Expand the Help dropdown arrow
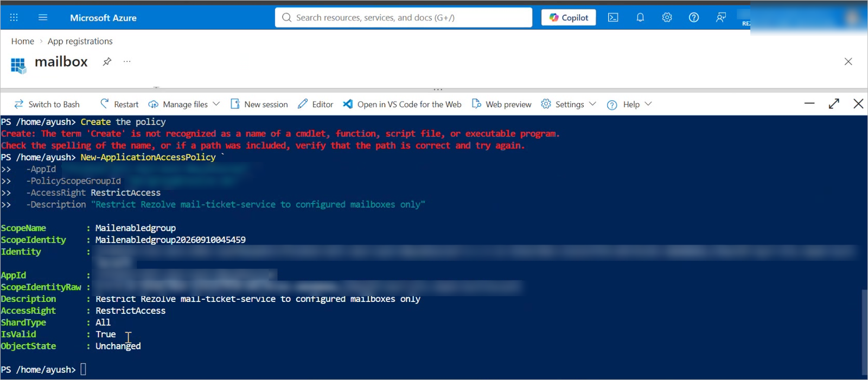Image resolution: width=868 pixels, height=380 pixels. [648, 104]
